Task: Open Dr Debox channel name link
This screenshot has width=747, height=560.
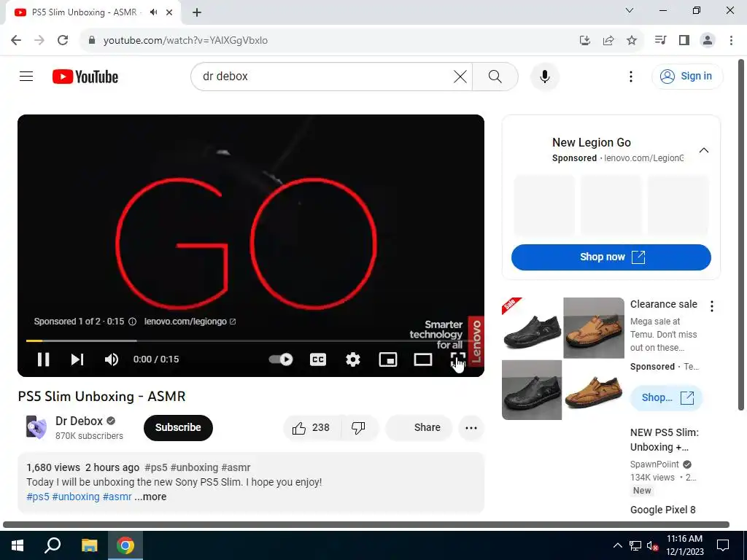Action: point(79,421)
